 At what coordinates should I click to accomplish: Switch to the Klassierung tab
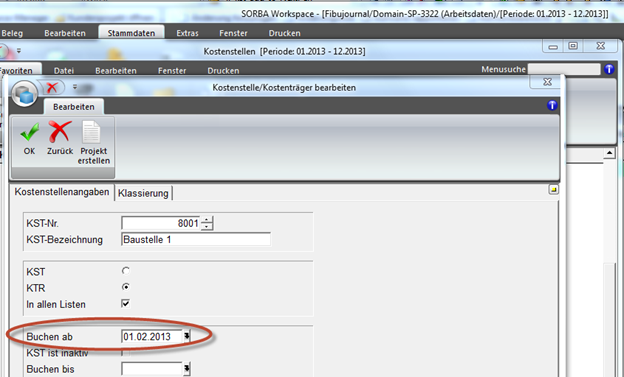click(x=143, y=193)
